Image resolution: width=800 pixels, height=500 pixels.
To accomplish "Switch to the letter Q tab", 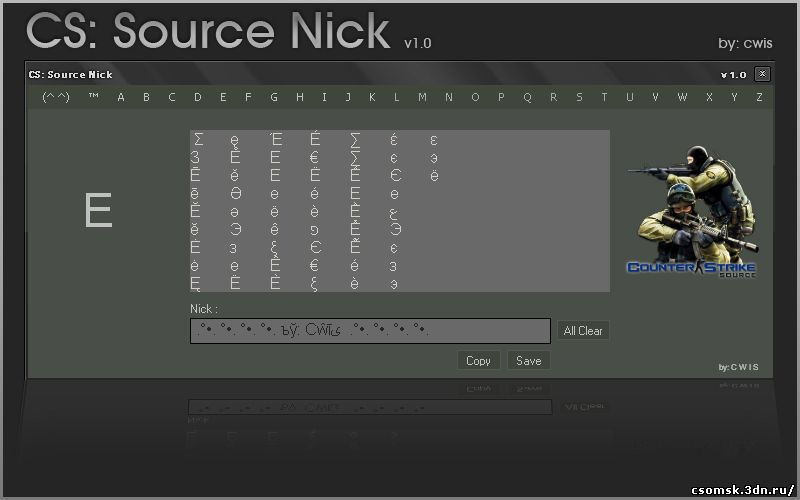I will (x=527, y=97).
